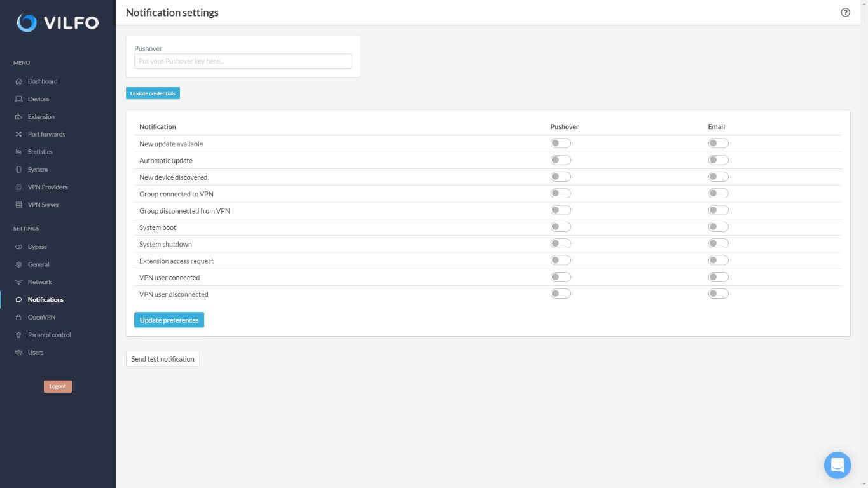Click the Port forwards shuffle icon
868x488 pixels.
click(18, 135)
